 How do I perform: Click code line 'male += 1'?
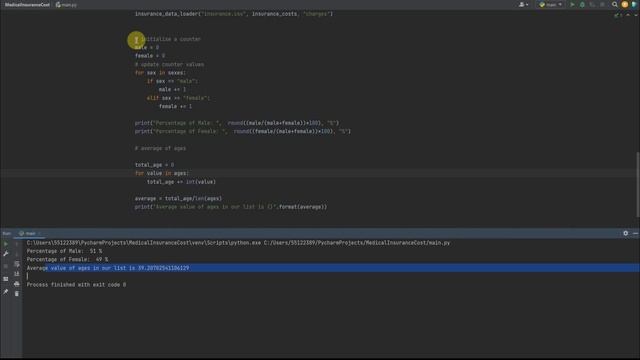click(172, 89)
